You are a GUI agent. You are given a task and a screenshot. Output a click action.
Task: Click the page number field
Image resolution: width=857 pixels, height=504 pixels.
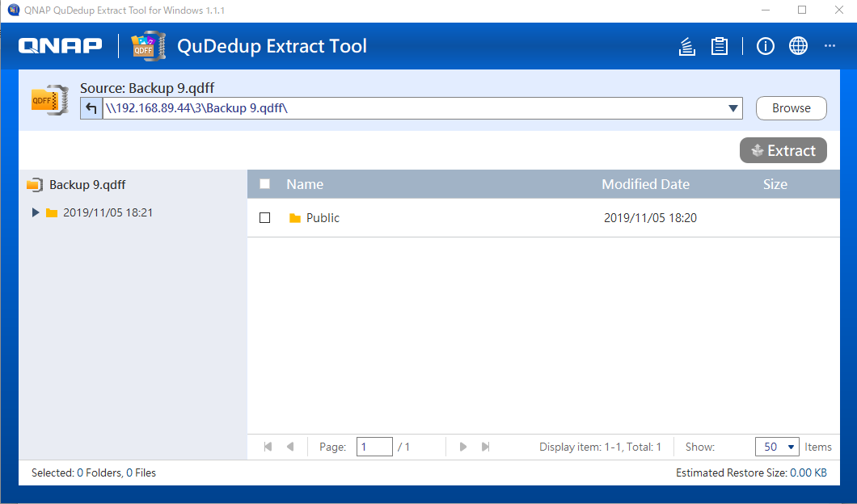coord(374,447)
